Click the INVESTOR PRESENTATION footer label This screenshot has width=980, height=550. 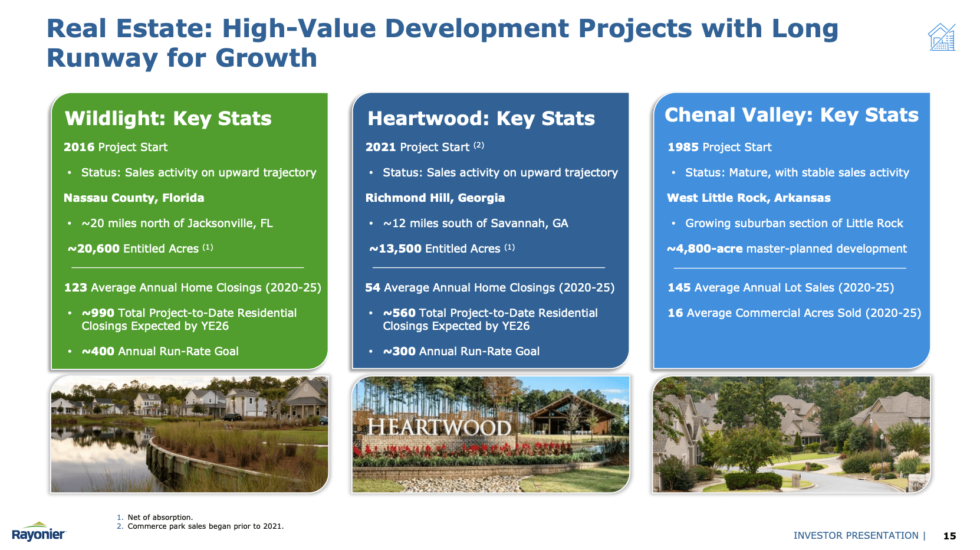tap(856, 535)
